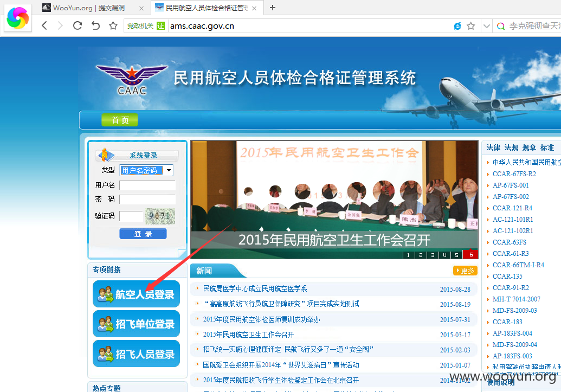The height and width of the screenshot is (392, 561).
Task: Click the 2015年民用航空卫生工作会 banner image
Action: pos(334,200)
